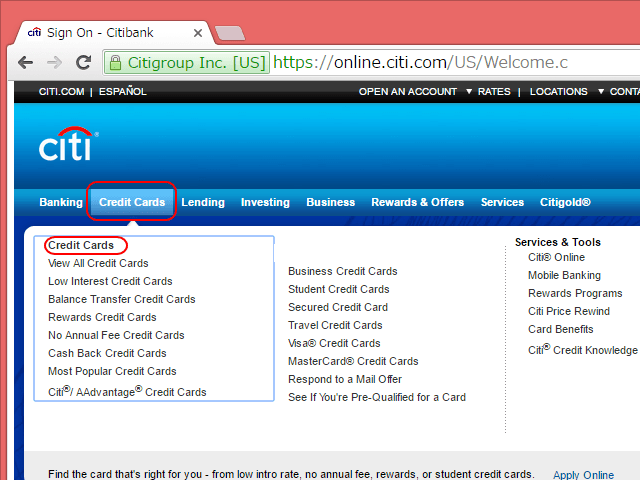This screenshot has height=480, width=640.
Task: Select the Credit Cards navigation tab
Action: click(132, 202)
